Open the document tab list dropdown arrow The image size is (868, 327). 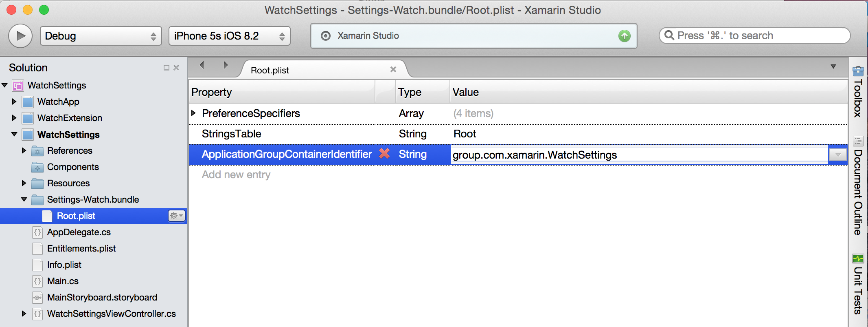click(x=833, y=66)
